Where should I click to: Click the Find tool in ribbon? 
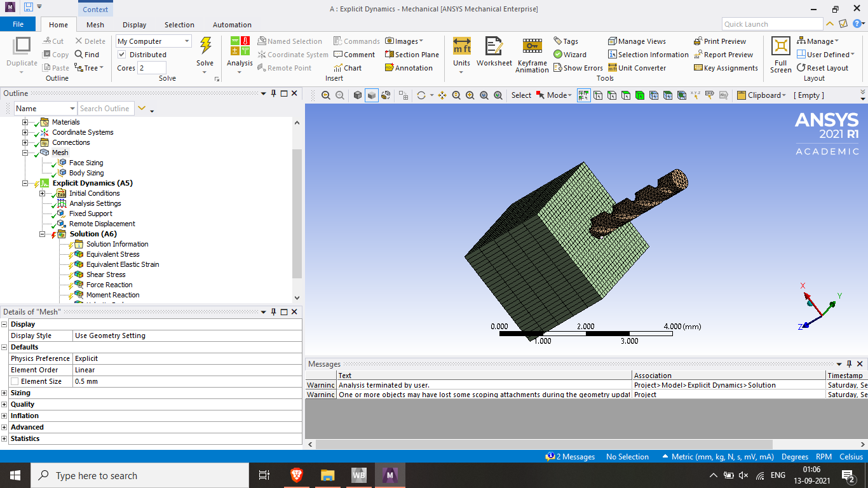(x=87, y=55)
